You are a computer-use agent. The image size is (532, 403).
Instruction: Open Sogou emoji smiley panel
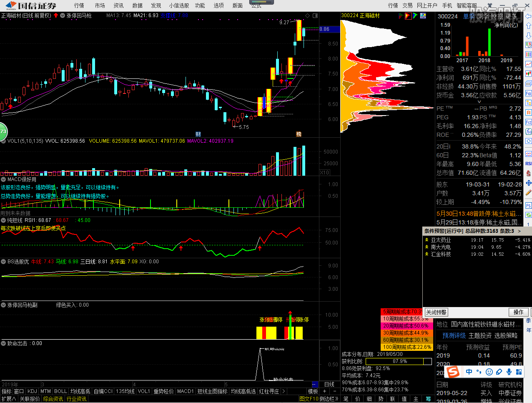(489, 372)
